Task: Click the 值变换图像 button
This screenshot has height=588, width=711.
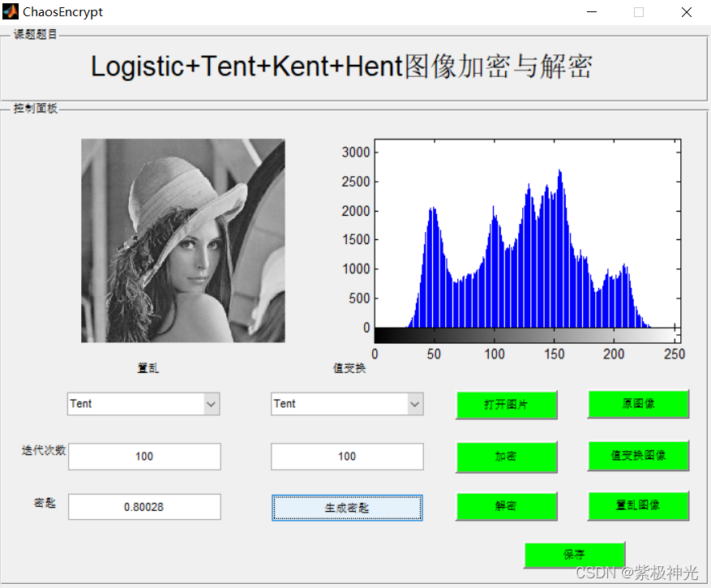Action: tap(638, 455)
